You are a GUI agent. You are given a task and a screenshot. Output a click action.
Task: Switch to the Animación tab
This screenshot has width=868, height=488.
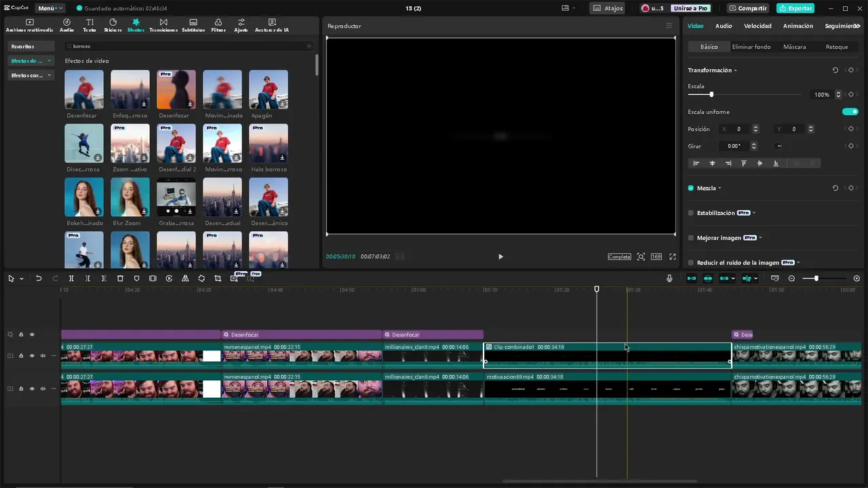point(798,26)
